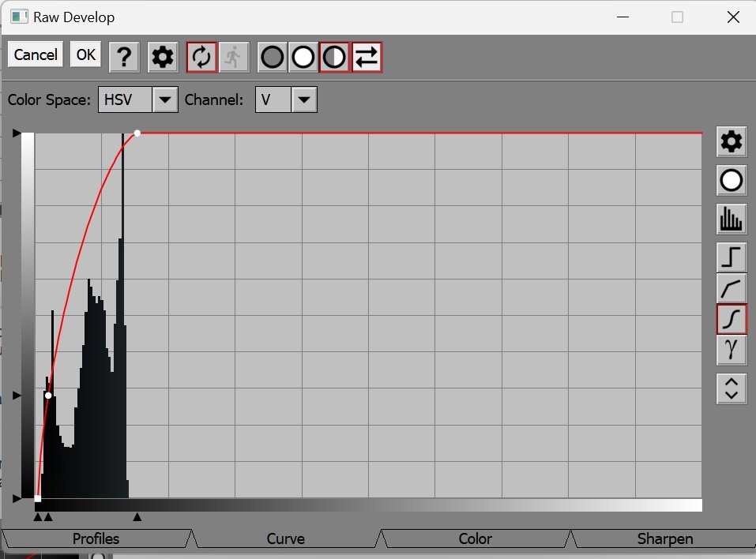Choose the step curve type icon
The image size is (756, 559).
[732, 257]
